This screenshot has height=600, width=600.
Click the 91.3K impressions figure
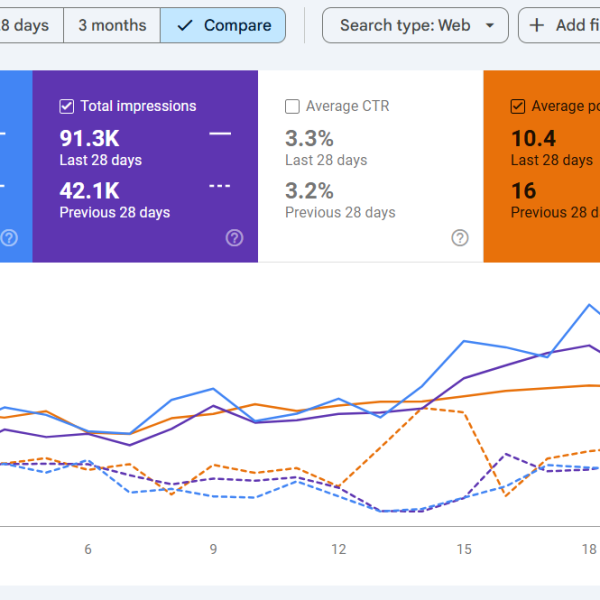(91, 139)
